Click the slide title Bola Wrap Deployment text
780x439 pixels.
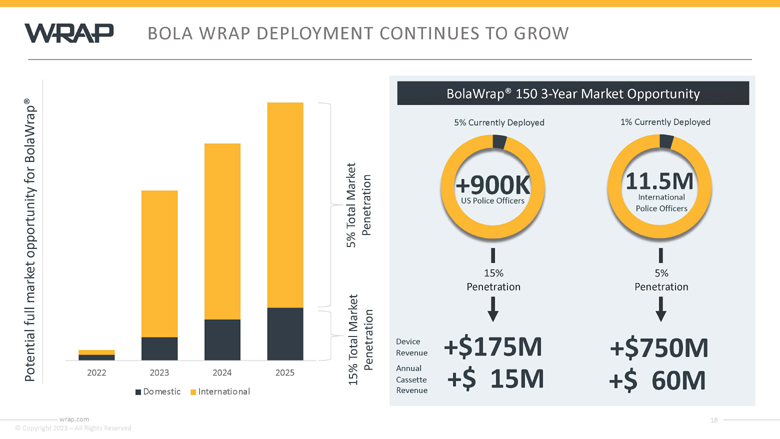358,34
